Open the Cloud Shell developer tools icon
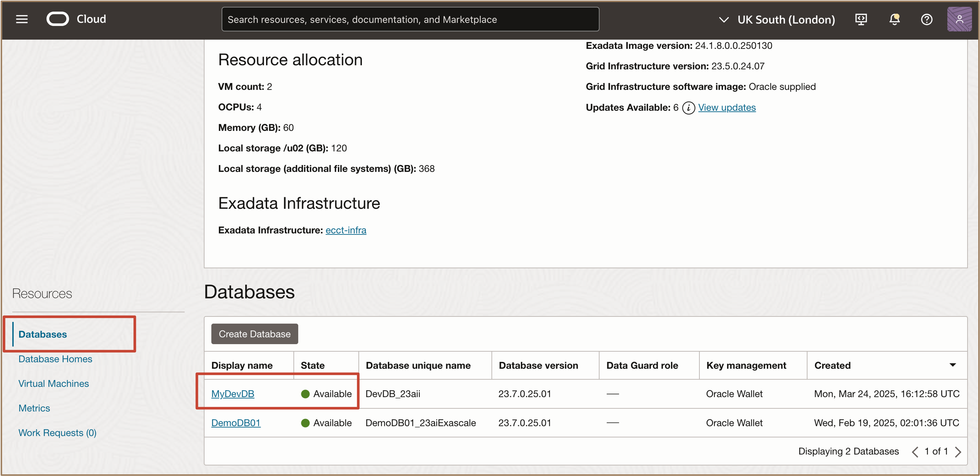This screenshot has height=476, width=980. 861,19
